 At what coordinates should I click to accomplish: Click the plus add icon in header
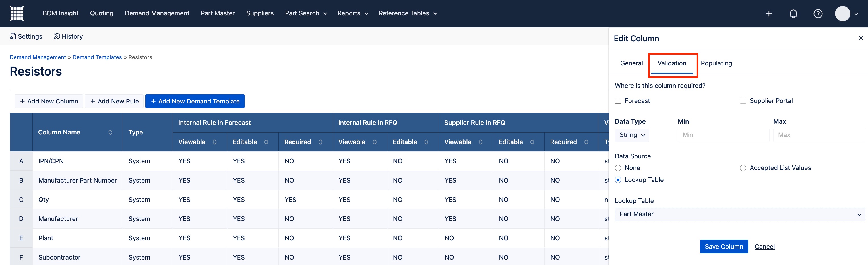click(768, 13)
